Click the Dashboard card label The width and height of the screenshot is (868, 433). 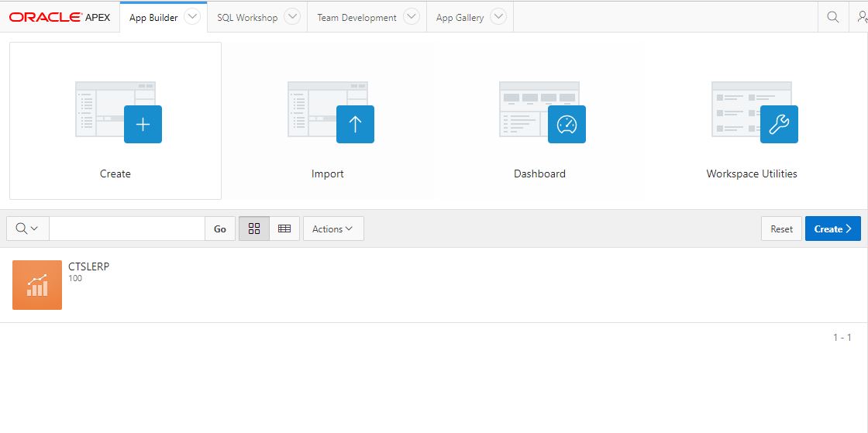pyautogui.click(x=539, y=174)
